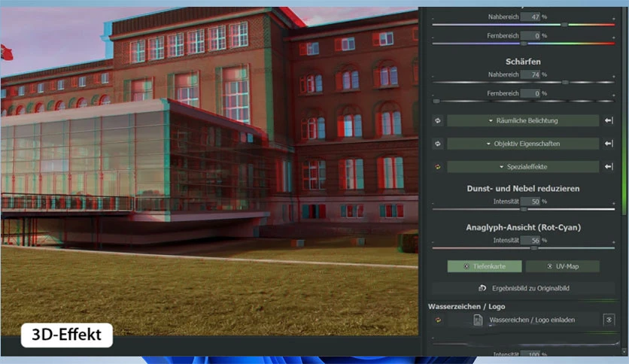Click Wassereichen / Logo einladen button
This screenshot has height=364, width=629.
click(523, 320)
